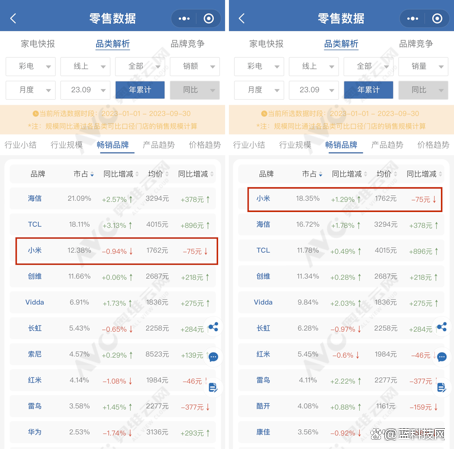The width and height of the screenshot is (454, 450).
Task: Toggle the 年累计 button in left panel
Action: [x=140, y=90]
